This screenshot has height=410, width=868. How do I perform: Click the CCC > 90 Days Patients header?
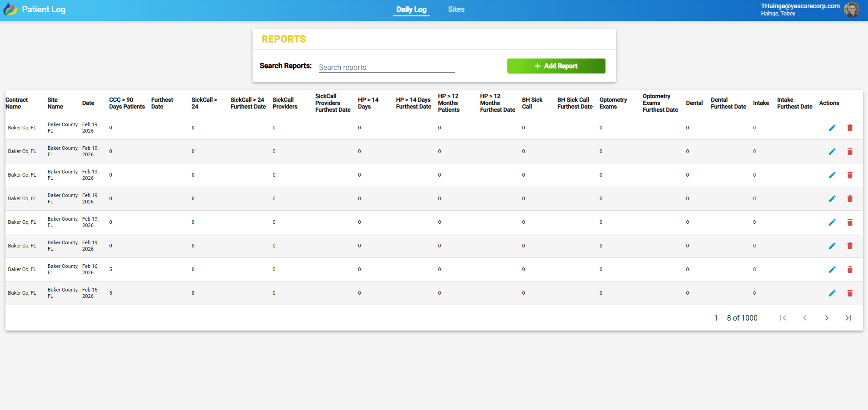tap(127, 103)
